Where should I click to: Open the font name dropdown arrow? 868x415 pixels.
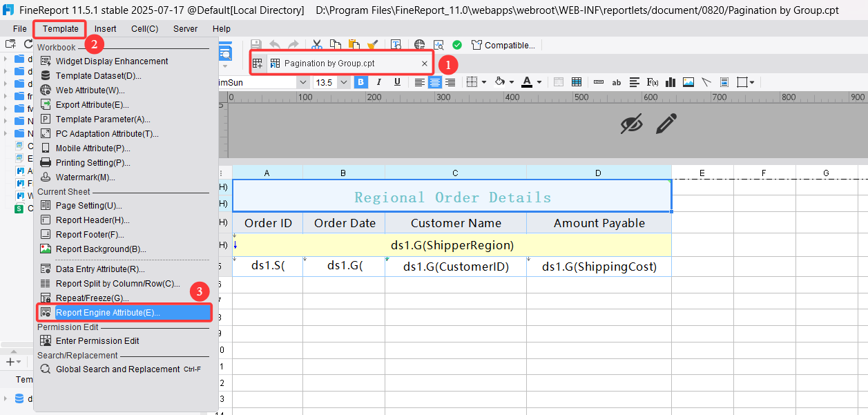coord(302,82)
